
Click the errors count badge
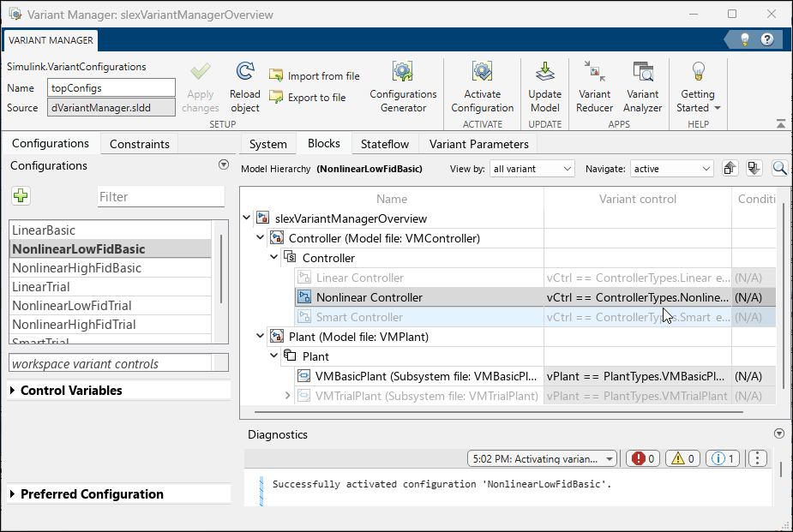pos(643,458)
